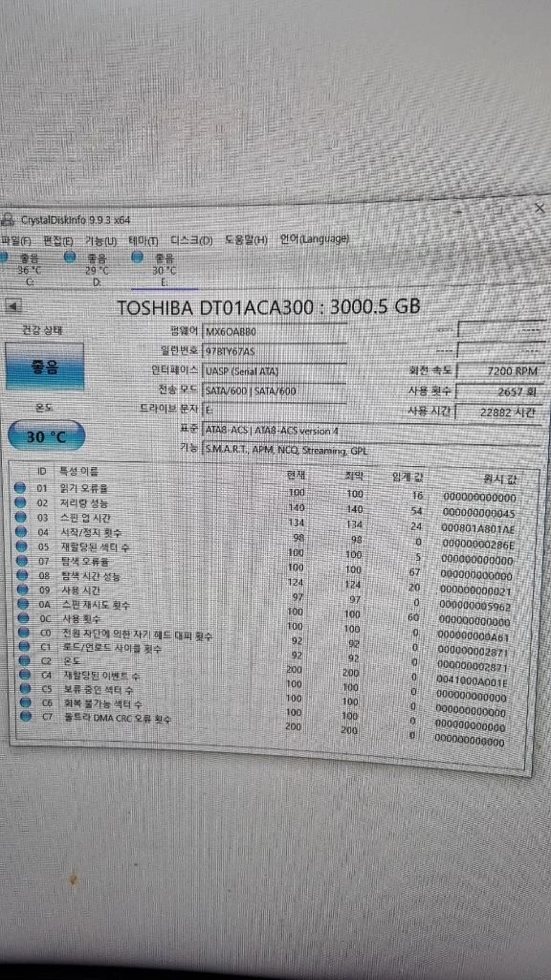Image resolution: width=551 pixels, height=980 pixels.
Task: Click the features field S.M.A.R.T., APM, NCQ
Action: 372,449
